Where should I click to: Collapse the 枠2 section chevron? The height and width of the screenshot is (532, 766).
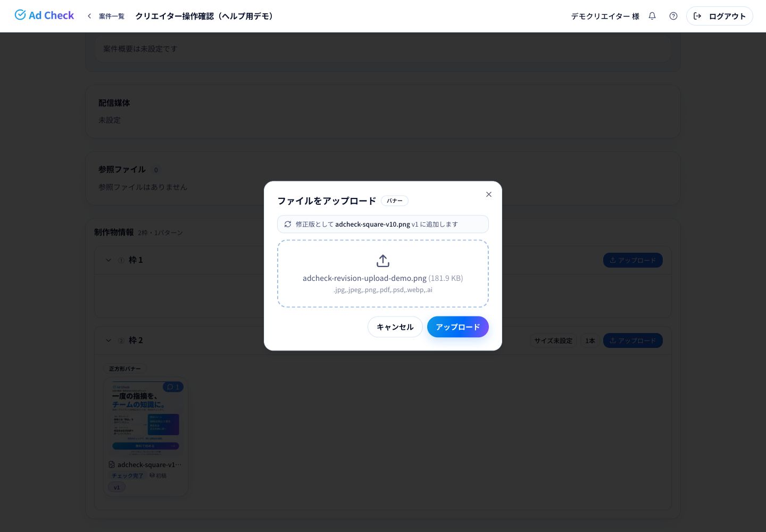pyautogui.click(x=109, y=340)
